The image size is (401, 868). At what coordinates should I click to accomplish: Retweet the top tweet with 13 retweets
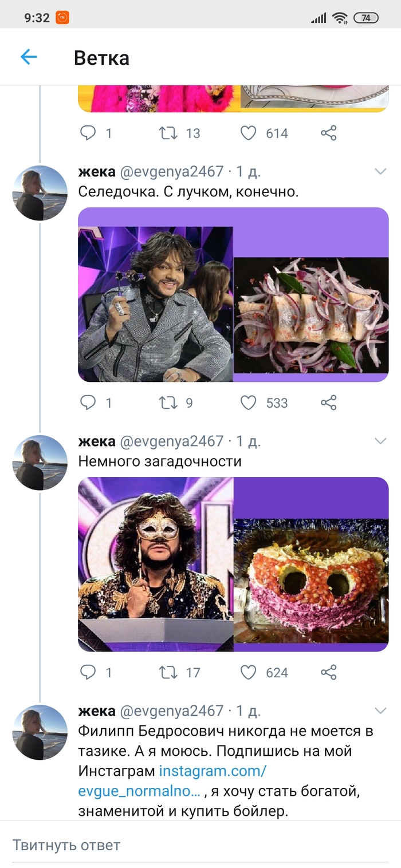coord(168,133)
